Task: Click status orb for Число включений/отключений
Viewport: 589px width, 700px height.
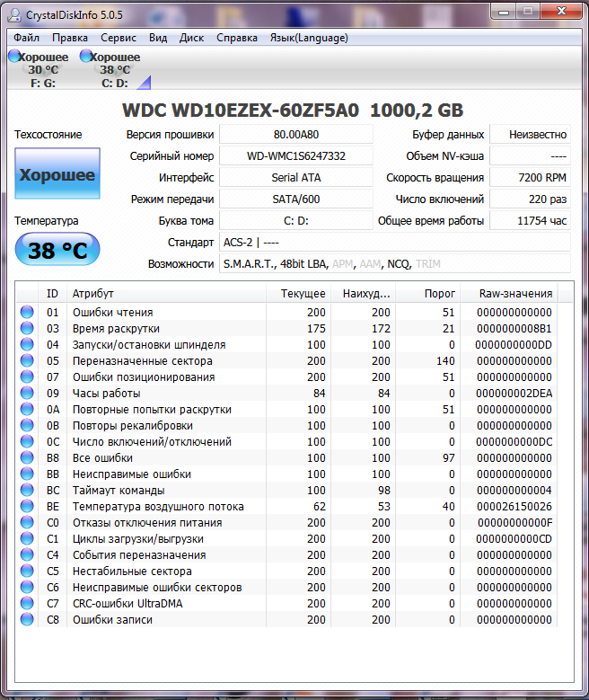Action: click(x=27, y=441)
